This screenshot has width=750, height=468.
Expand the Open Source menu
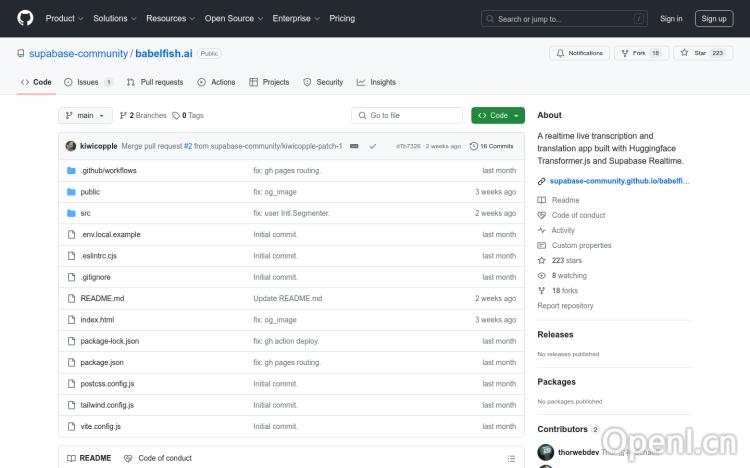(234, 18)
